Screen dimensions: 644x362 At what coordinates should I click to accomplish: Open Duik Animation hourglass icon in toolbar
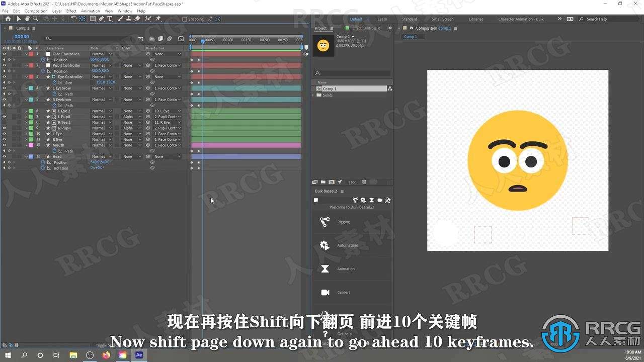tap(371, 200)
